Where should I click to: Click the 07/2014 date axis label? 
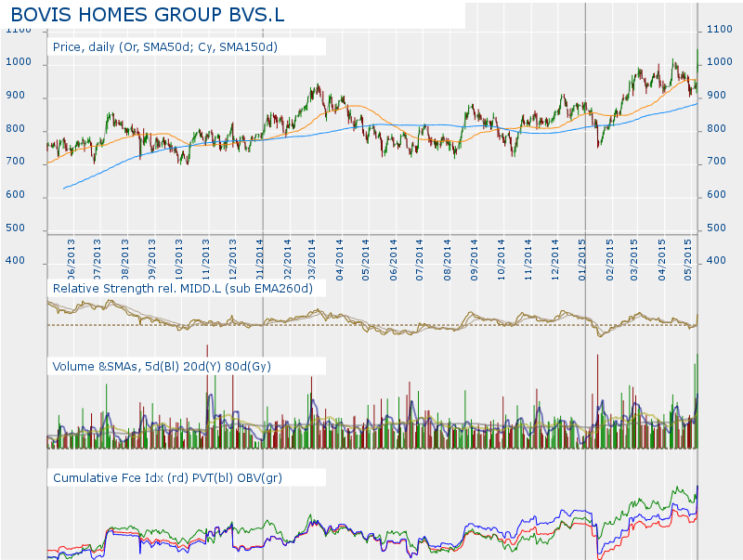(420, 260)
